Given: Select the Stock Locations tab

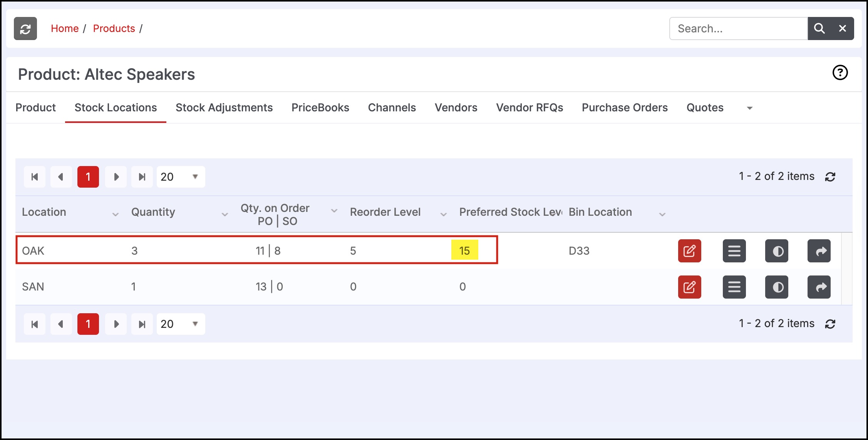Looking at the screenshot, I should point(116,107).
